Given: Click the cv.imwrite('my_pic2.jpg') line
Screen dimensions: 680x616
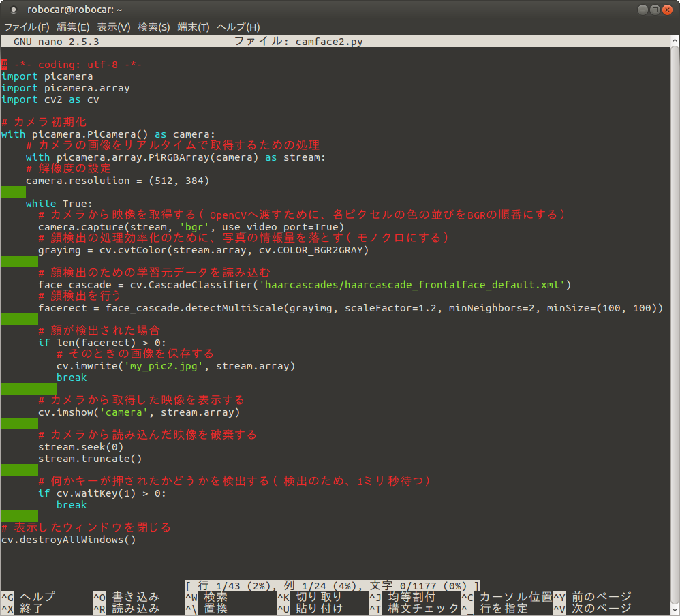Looking at the screenshot, I should (x=176, y=366).
